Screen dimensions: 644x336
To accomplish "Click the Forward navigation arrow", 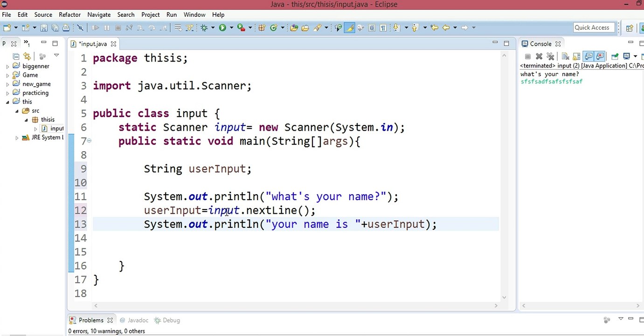I will (464, 28).
